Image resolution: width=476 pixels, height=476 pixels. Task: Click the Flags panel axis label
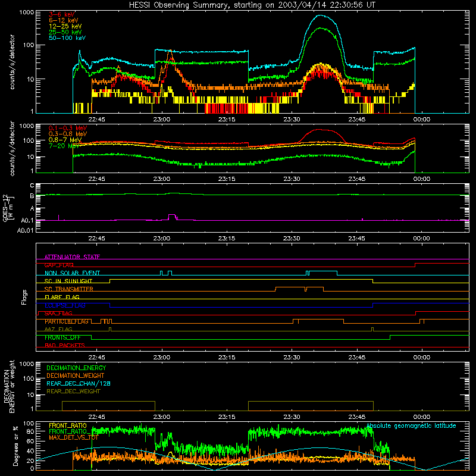24,297
